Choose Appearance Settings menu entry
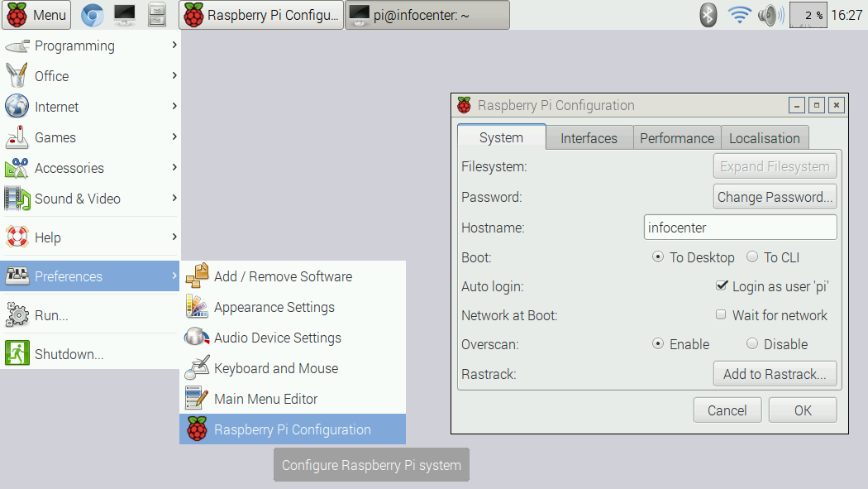 coord(293,306)
